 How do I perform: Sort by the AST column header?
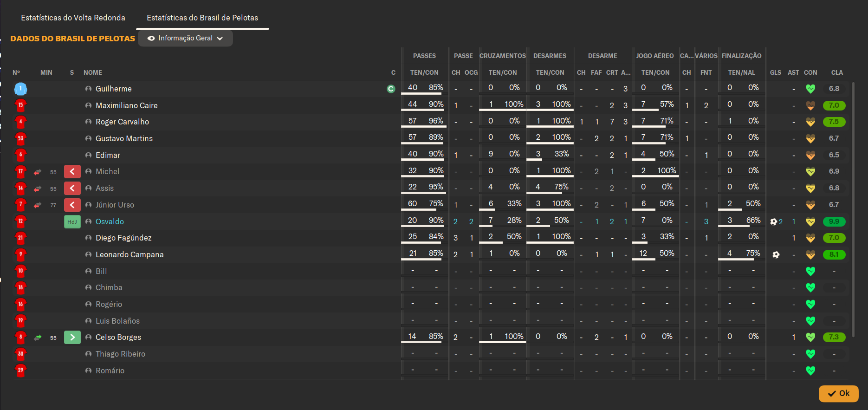tap(793, 72)
